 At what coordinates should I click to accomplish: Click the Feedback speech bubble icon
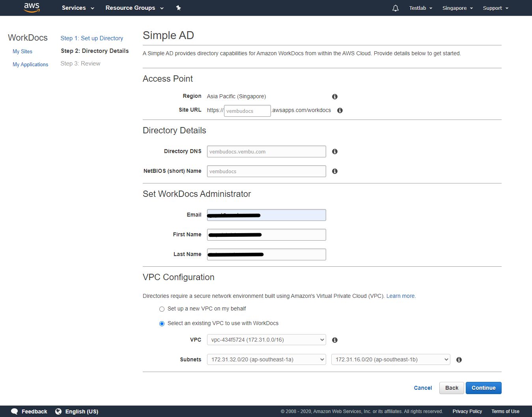pyautogui.click(x=15, y=411)
